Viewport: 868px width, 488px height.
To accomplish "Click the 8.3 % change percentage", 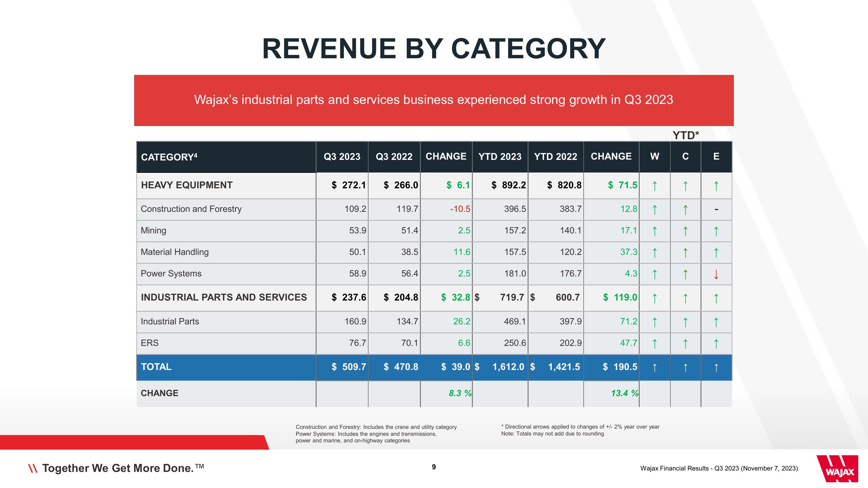I will pyautogui.click(x=460, y=393).
